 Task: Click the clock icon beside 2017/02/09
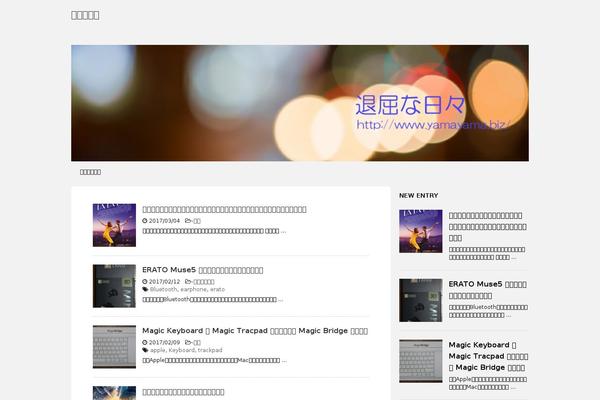(145, 342)
